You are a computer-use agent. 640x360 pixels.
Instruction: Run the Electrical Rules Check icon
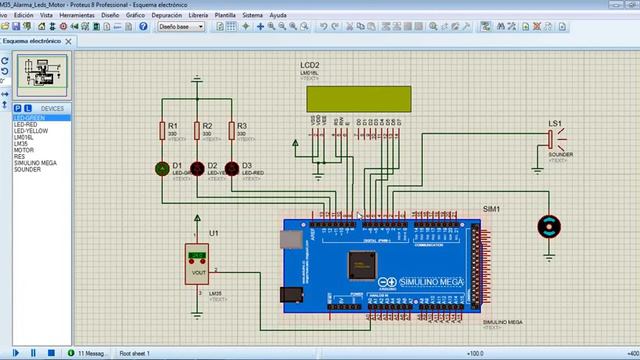point(562,27)
